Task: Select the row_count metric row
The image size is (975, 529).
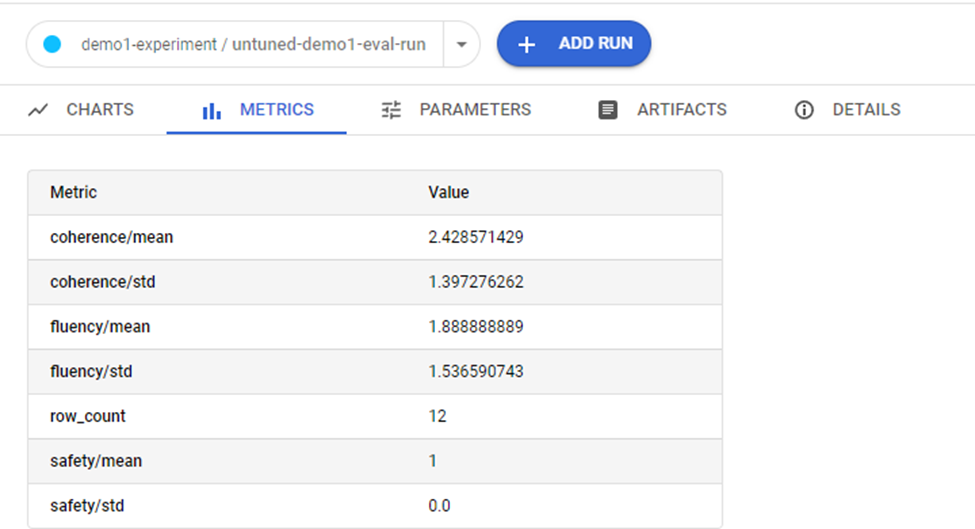Action: 375,416
